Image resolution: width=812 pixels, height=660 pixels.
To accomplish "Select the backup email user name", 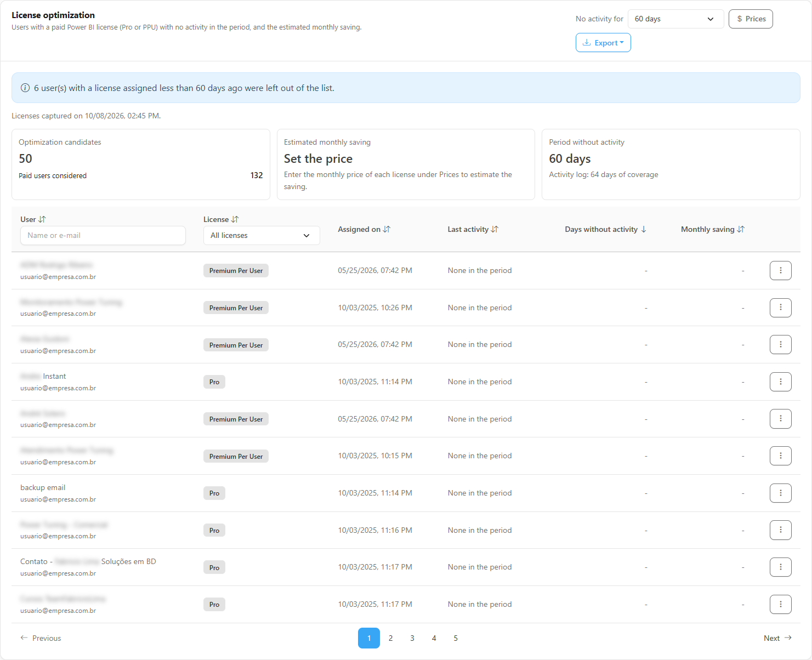I will click(43, 487).
